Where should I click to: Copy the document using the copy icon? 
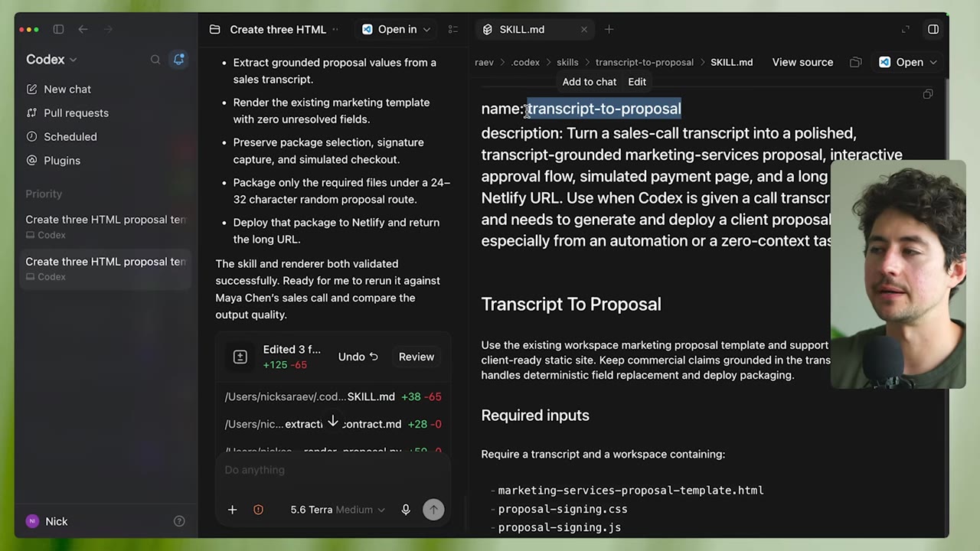[928, 94]
